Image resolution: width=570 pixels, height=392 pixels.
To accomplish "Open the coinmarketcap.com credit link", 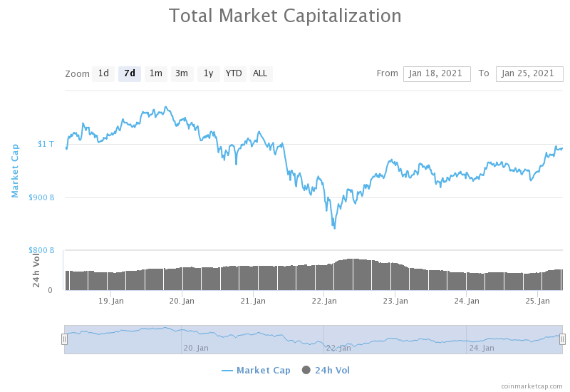I will [x=532, y=386].
